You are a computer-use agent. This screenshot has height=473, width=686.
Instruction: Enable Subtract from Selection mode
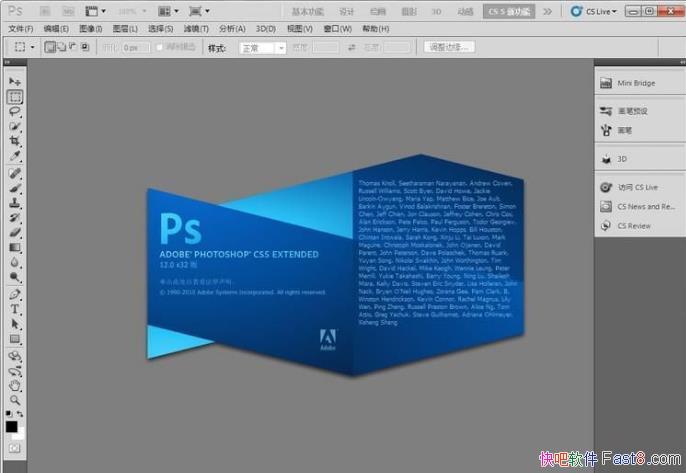pos(73,47)
